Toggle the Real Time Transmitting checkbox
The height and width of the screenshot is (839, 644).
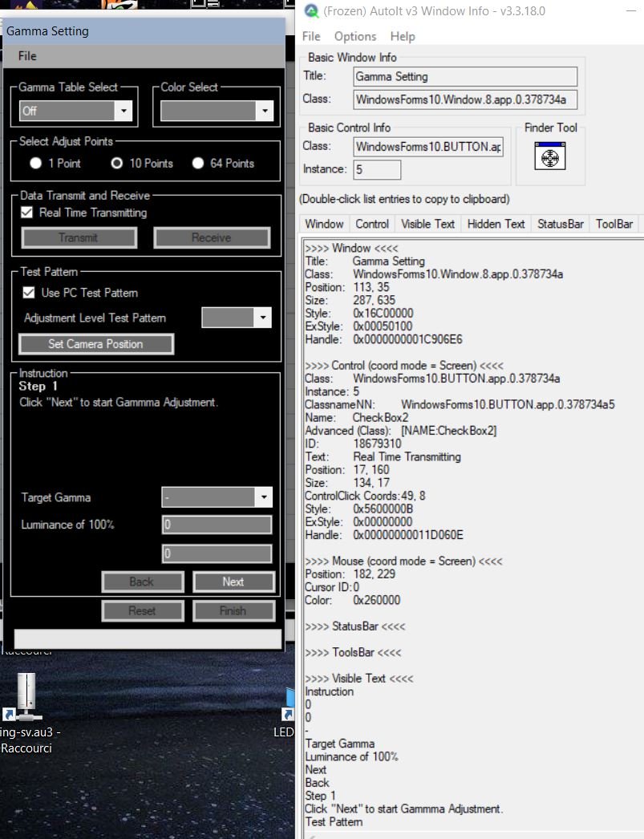[x=27, y=213]
